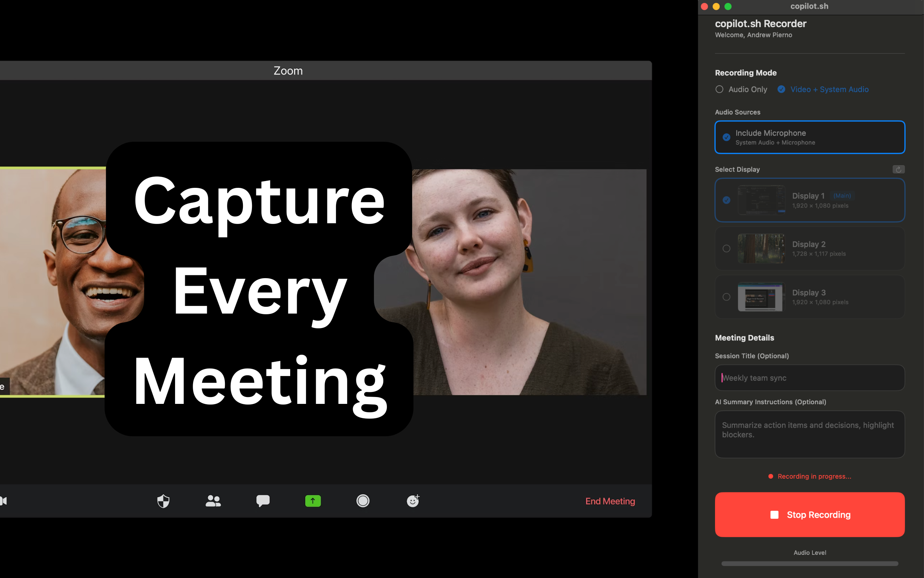Click the Recording in progress status text

click(x=814, y=476)
